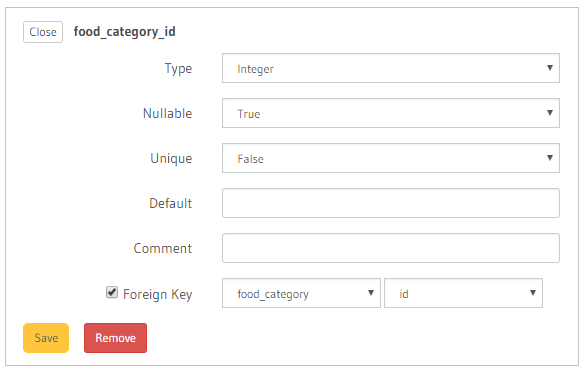Expand the Nullable dropdown set to True
584x373 pixels.
tap(391, 113)
